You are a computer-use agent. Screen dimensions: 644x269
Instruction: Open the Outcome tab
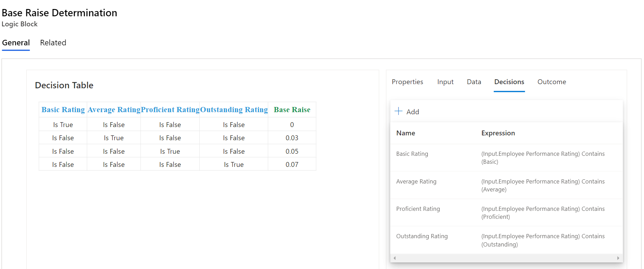552,82
